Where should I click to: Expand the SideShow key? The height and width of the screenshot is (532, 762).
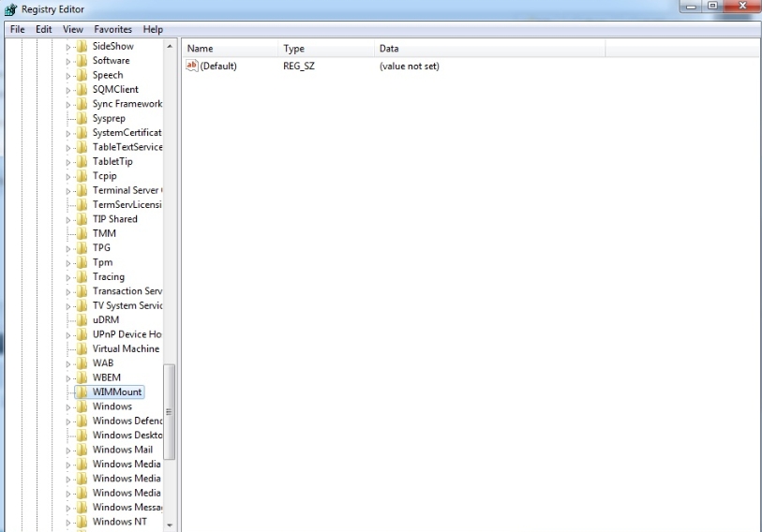[x=68, y=47]
